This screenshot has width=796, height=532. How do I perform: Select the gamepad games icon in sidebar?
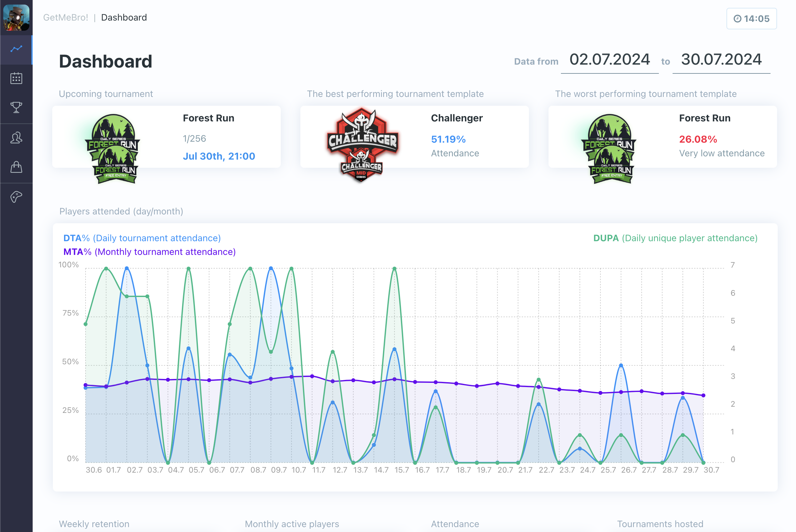coord(16,196)
